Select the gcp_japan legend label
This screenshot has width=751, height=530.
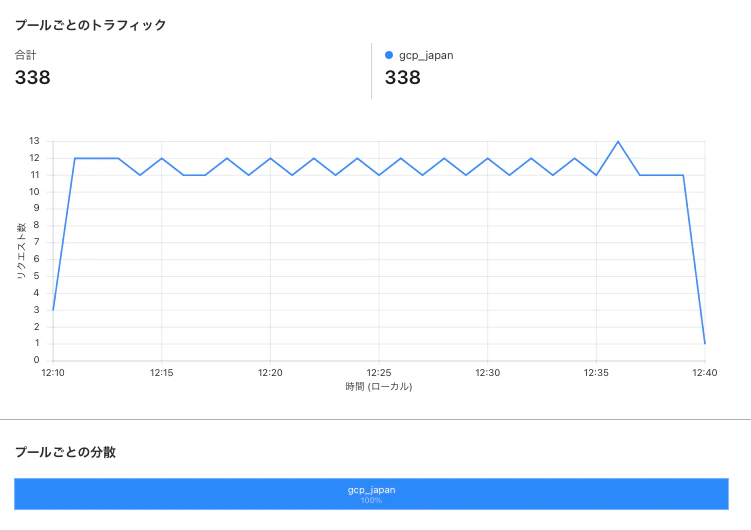[x=426, y=56]
